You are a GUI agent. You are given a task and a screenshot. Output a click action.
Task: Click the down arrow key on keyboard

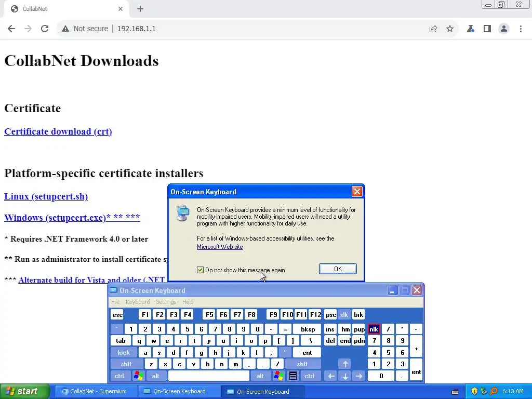pyautogui.click(x=345, y=376)
